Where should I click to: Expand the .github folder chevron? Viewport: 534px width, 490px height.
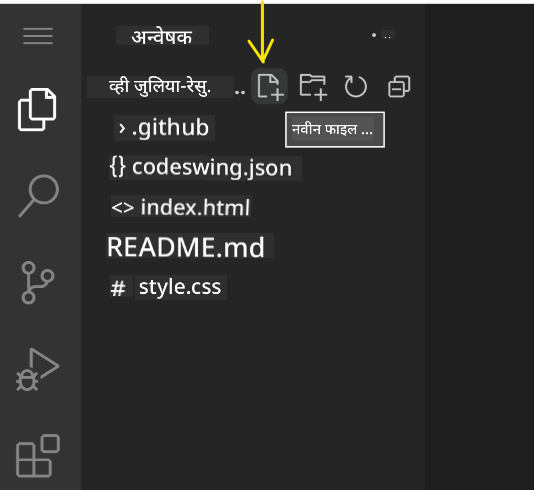click(122, 128)
